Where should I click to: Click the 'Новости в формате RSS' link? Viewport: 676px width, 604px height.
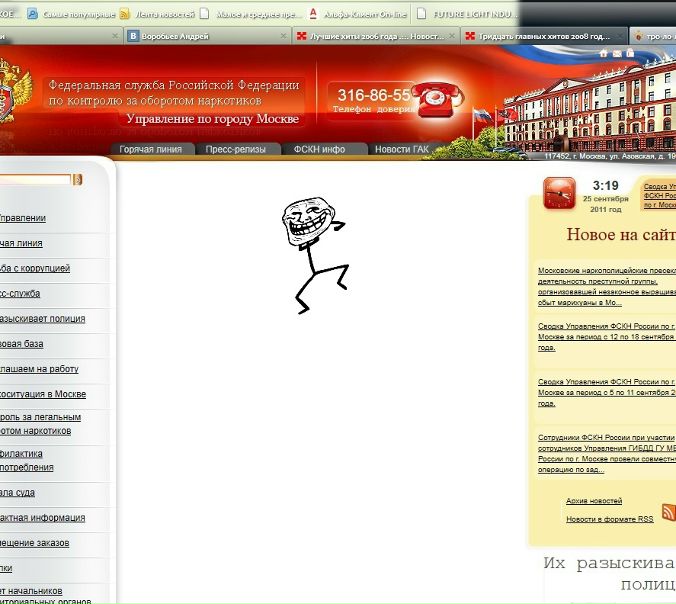tap(609, 519)
